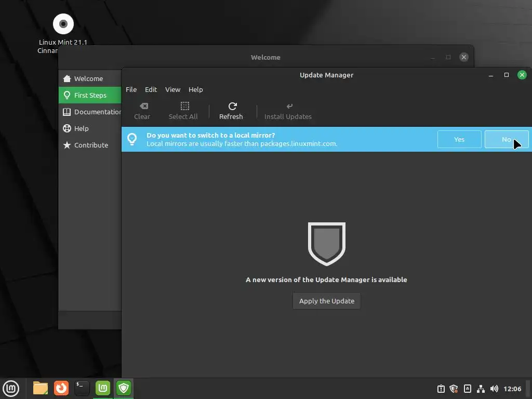This screenshot has width=532, height=399.
Task: Open the Terminal from the panel
Action: tap(82, 388)
